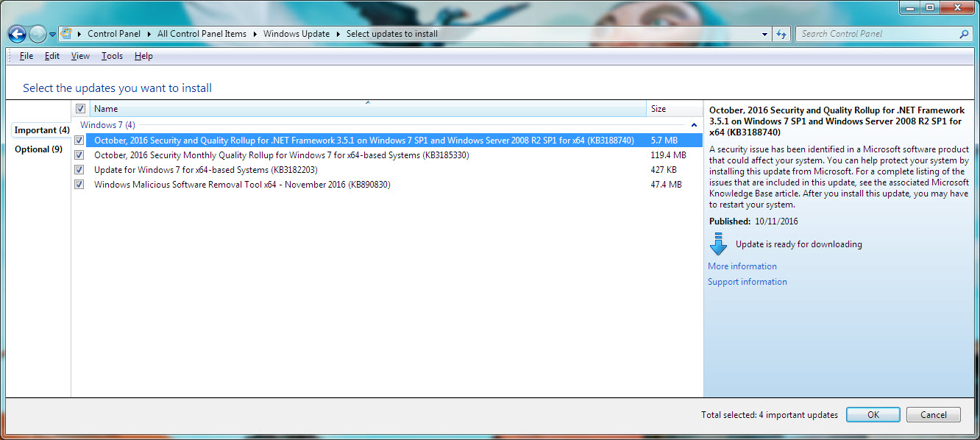Click in the Search Control Panel field

[876, 34]
